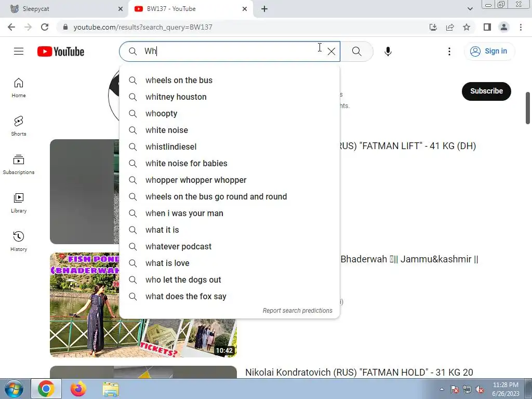Select 'who let the dogs out' suggestion

[229, 280]
